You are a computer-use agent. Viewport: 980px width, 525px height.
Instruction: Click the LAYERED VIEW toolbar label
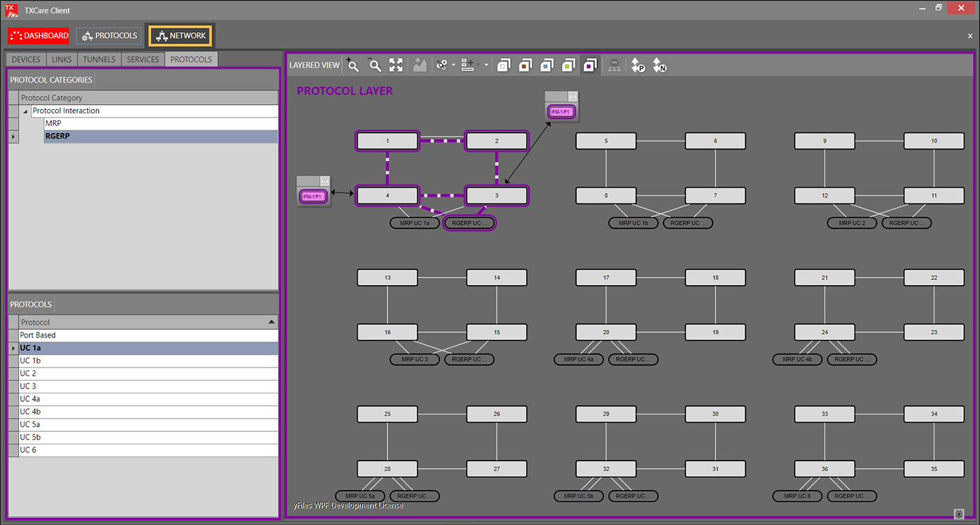pos(314,65)
